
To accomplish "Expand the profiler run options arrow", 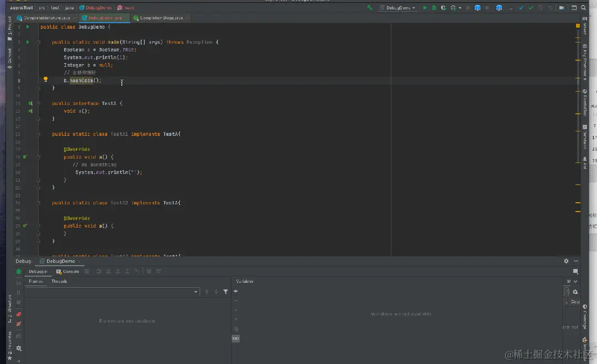I will [460, 8].
